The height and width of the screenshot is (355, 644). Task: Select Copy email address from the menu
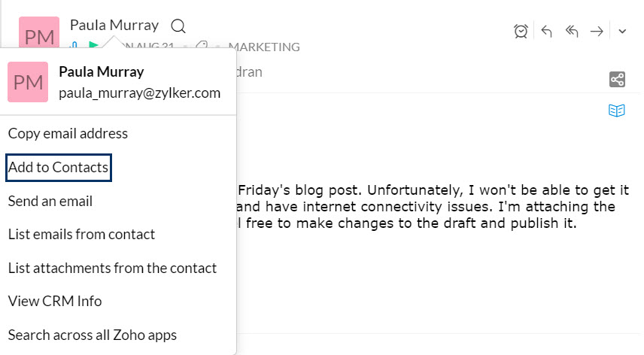coord(68,133)
